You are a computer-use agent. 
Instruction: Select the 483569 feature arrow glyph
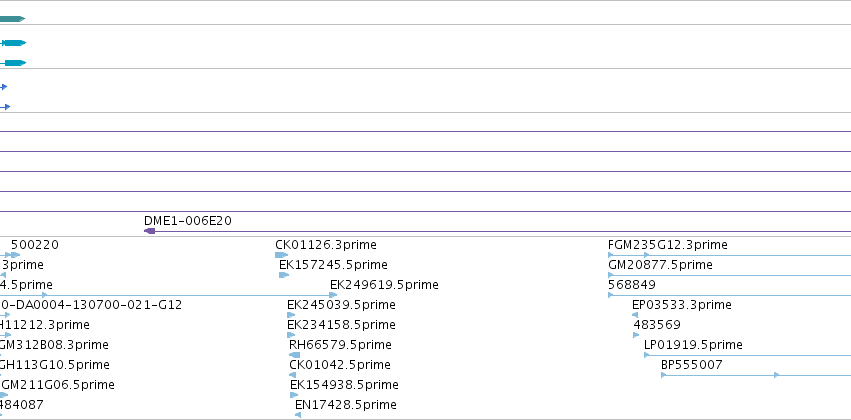pos(636,335)
